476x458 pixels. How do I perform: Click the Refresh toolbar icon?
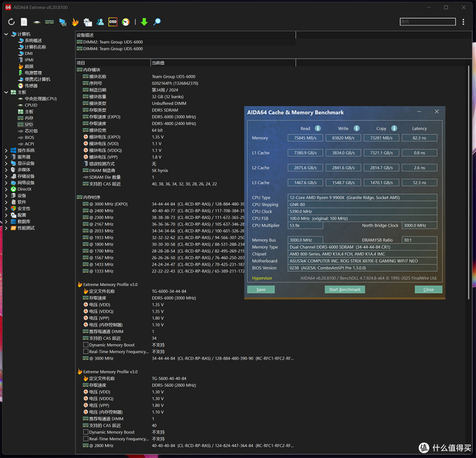11,22
